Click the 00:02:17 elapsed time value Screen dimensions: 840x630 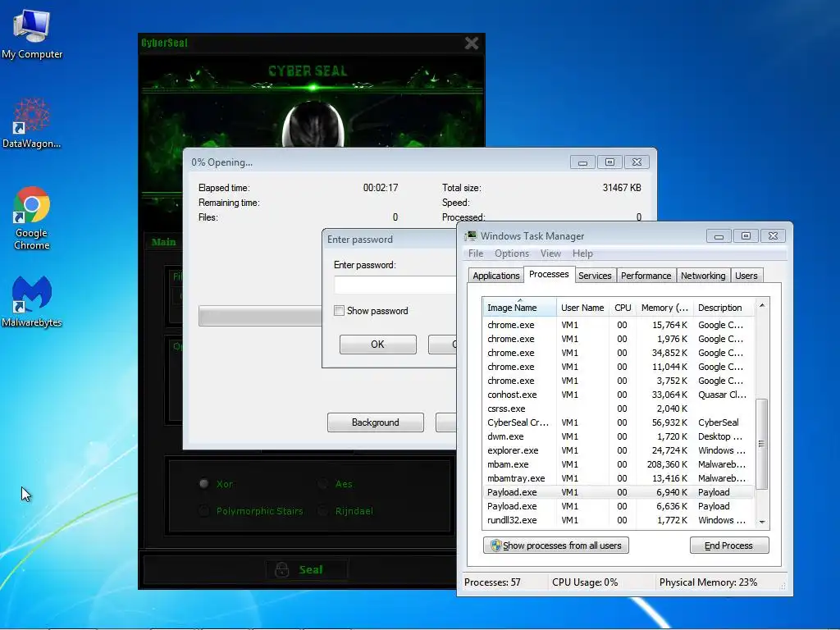(381, 188)
